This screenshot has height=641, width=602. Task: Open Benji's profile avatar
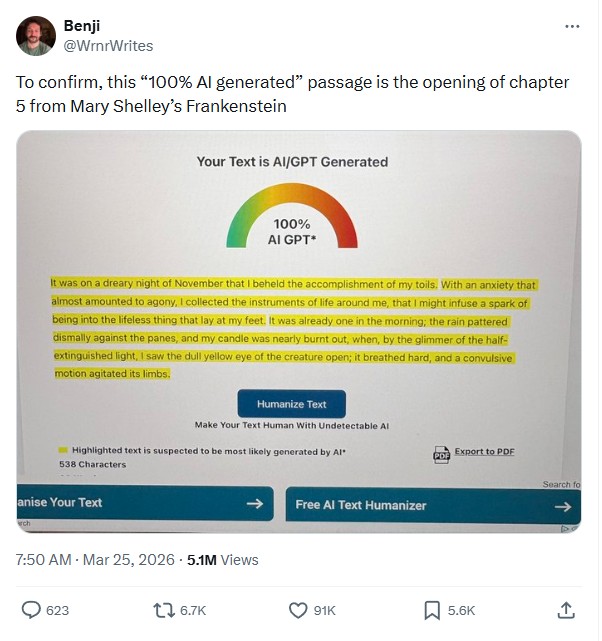(36, 36)
